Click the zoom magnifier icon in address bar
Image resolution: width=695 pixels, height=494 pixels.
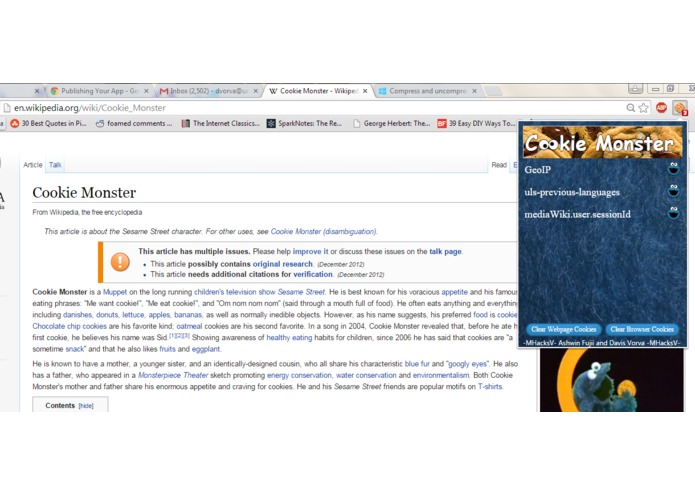pyautogui.click(x=630, y=108)
